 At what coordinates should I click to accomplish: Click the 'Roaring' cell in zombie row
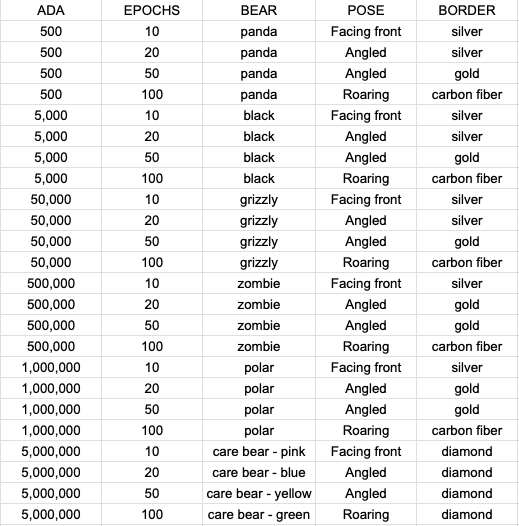366,347
